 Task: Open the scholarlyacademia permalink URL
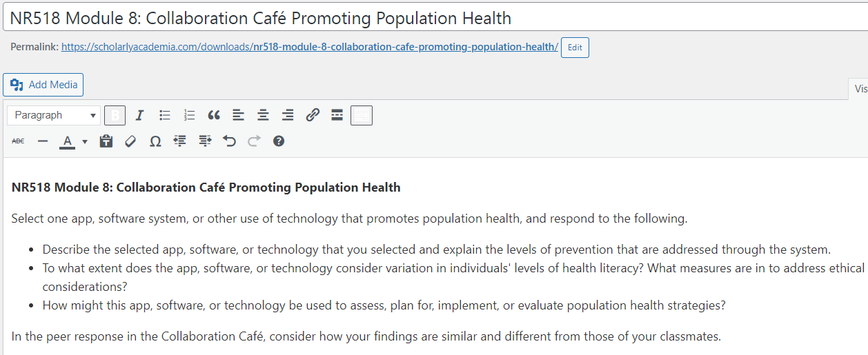(x=309, y=47)
